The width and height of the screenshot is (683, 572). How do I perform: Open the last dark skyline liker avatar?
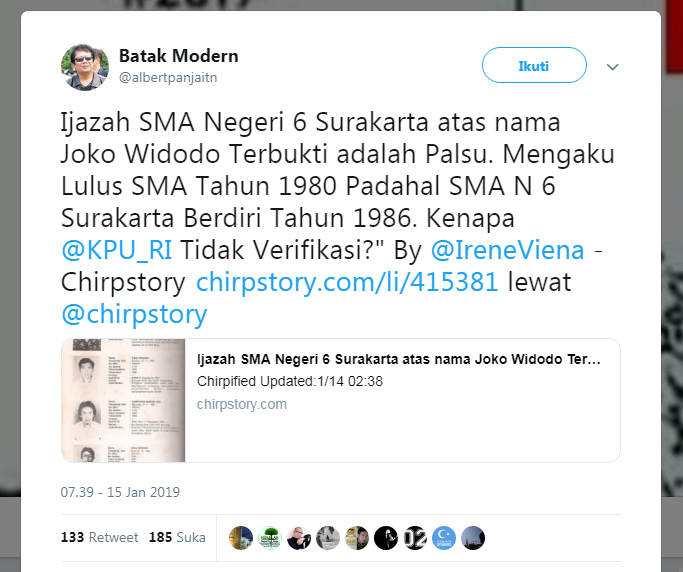(473, 538)
